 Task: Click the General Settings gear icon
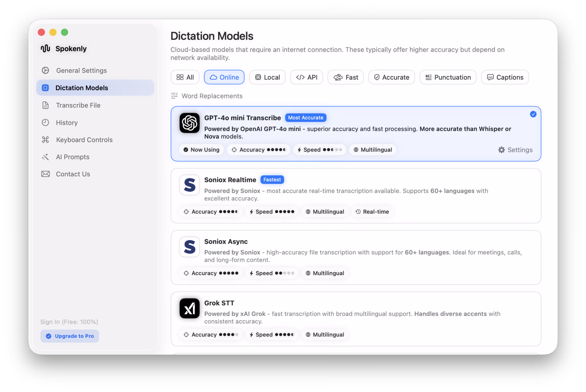click(45, 70)
